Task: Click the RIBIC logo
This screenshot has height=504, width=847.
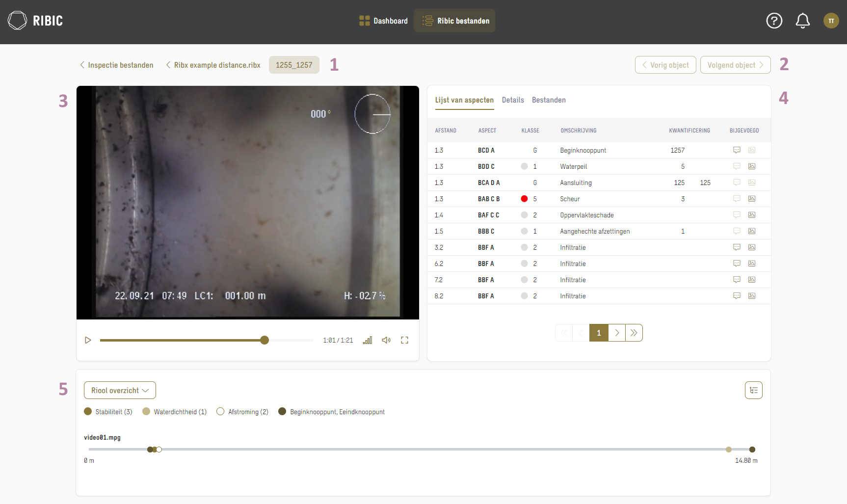Action: [x=35, y=21]
